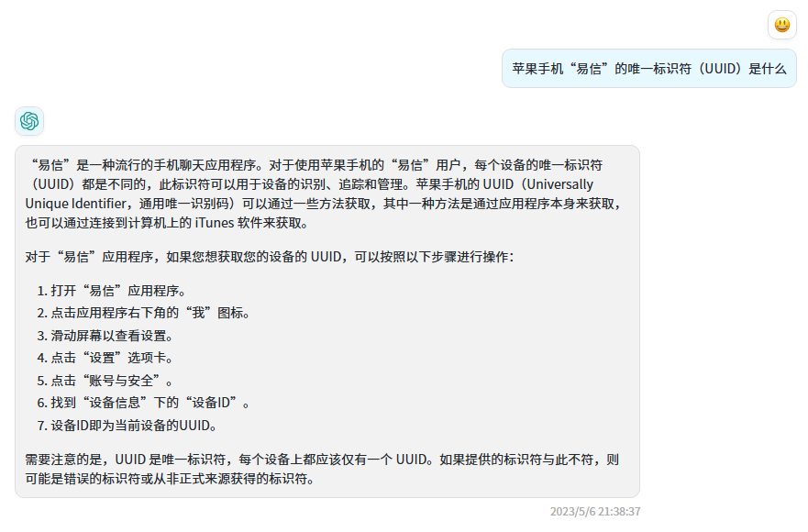Click the last line 可能是错误的标识符

coord(170,479)
